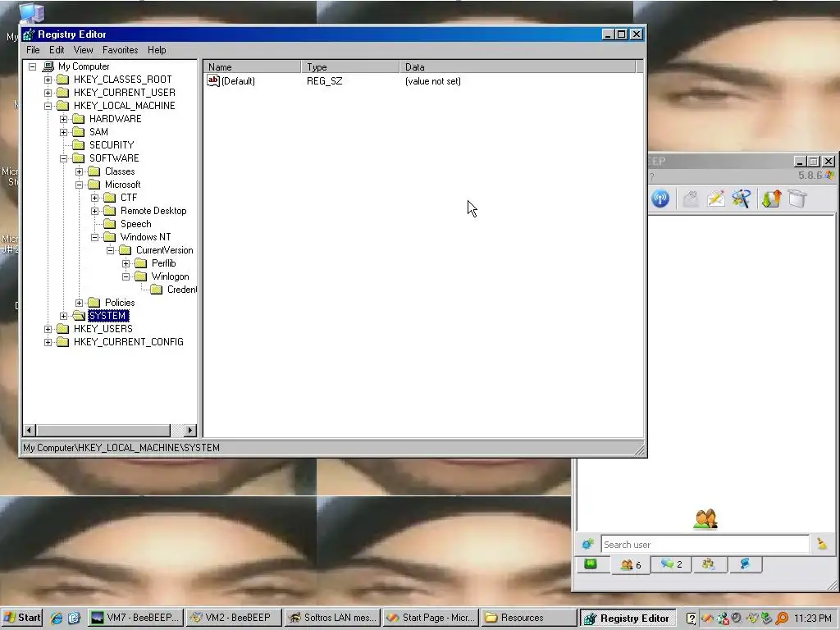
Task: Select HKEY_CURRENT_CONFIG
Action: (129, 342)
